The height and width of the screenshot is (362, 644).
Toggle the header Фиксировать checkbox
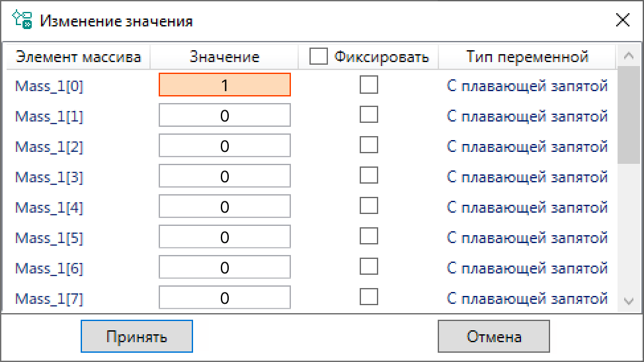click(x=319, y=57)
